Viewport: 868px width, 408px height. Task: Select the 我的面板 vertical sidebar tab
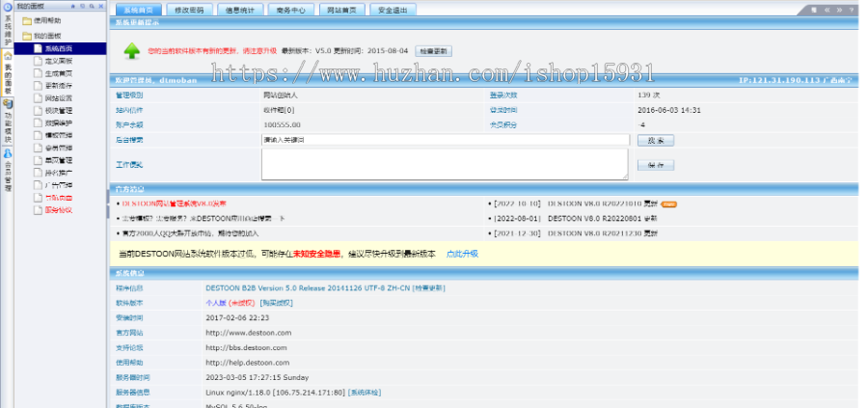(7, 73)
